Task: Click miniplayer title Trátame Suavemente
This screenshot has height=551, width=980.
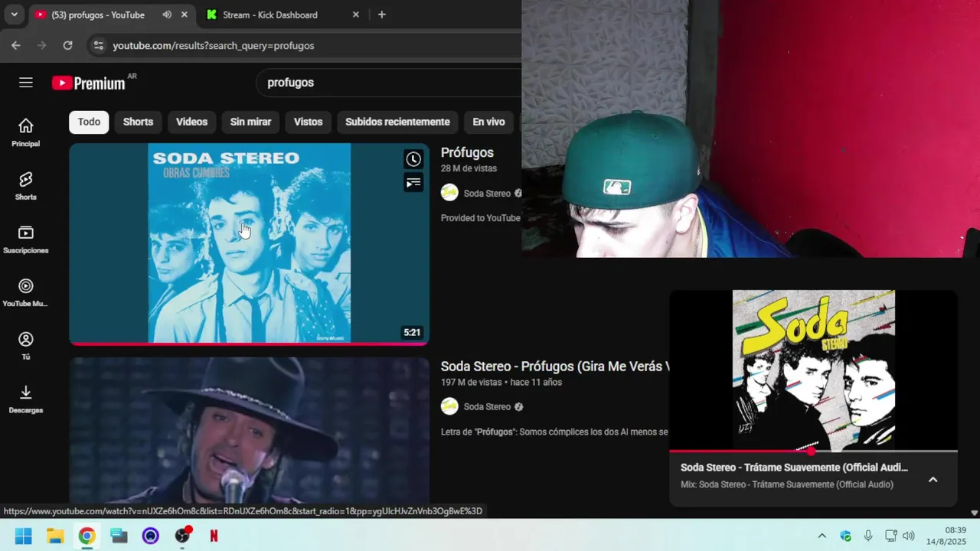Action: 794,467
